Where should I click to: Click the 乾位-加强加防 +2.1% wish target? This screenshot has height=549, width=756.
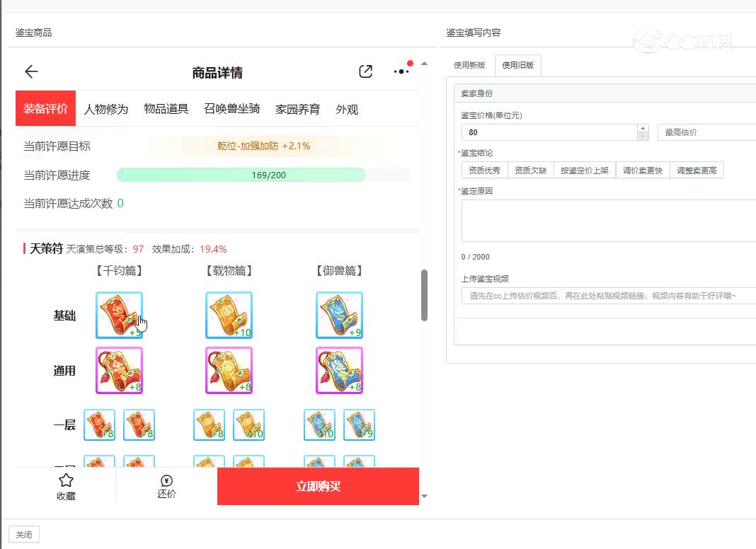(x=264, y=146)
